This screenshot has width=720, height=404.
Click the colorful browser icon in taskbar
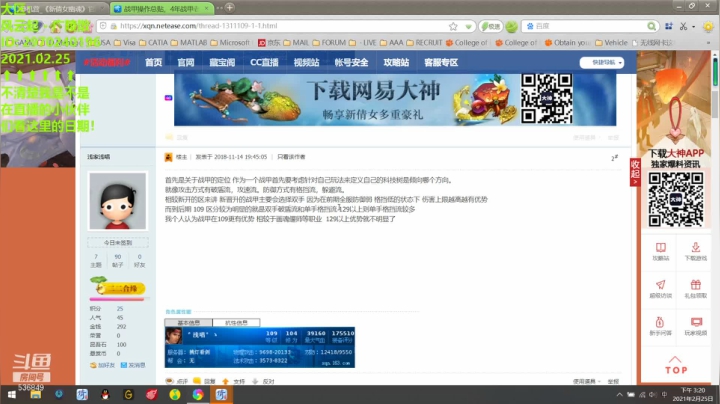click(198, 394)
